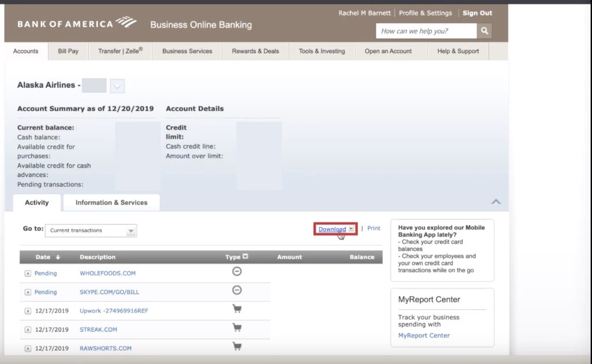Click the Rachel M Barnett name link

coord(364,13)
